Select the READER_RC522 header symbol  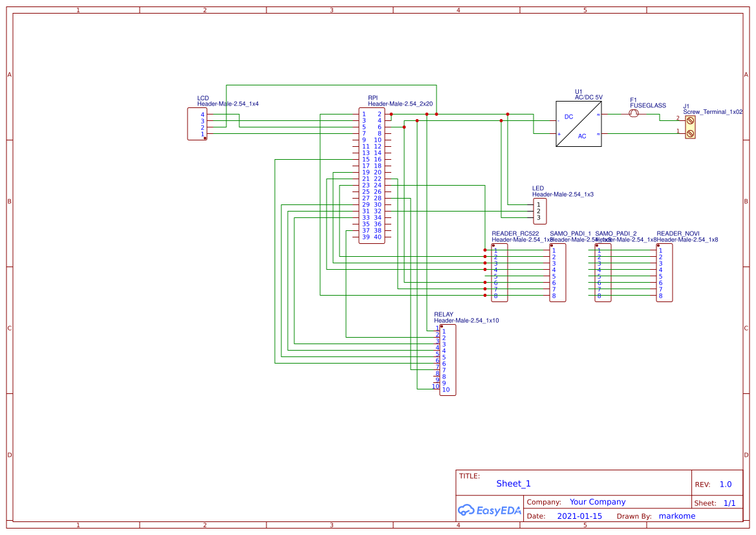499,273
